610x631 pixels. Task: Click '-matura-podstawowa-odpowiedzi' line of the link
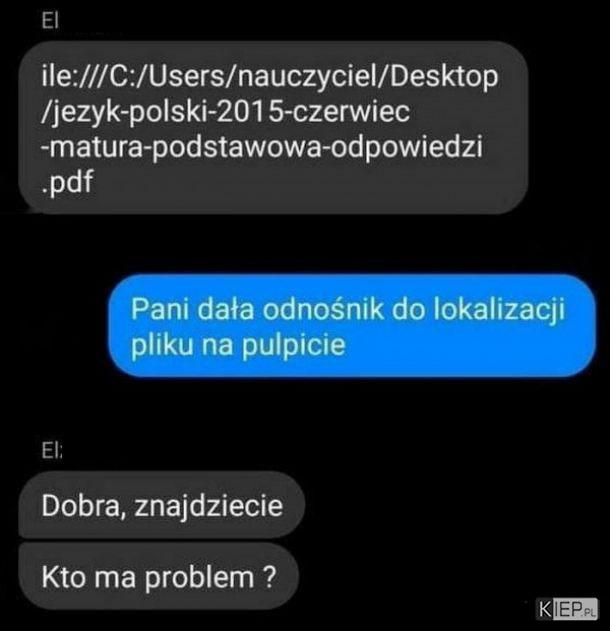pos(262,147)
